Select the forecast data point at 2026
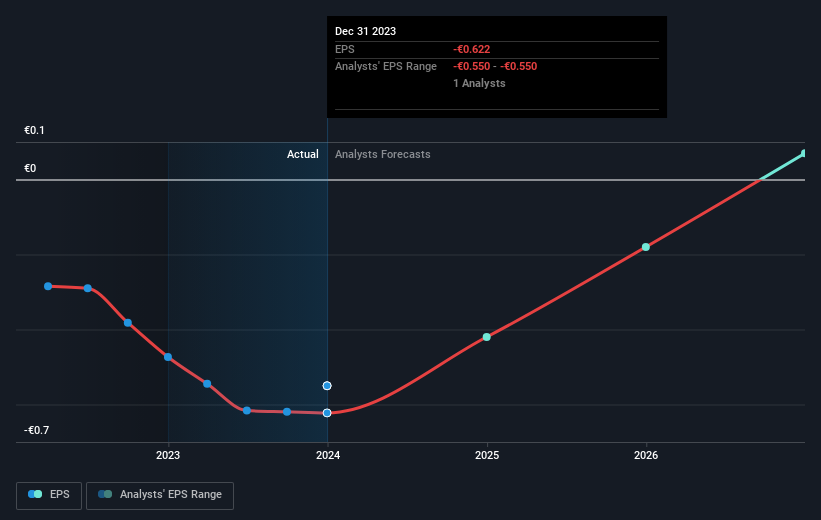The height and width of the screenshot is (520, 821). 646,247
